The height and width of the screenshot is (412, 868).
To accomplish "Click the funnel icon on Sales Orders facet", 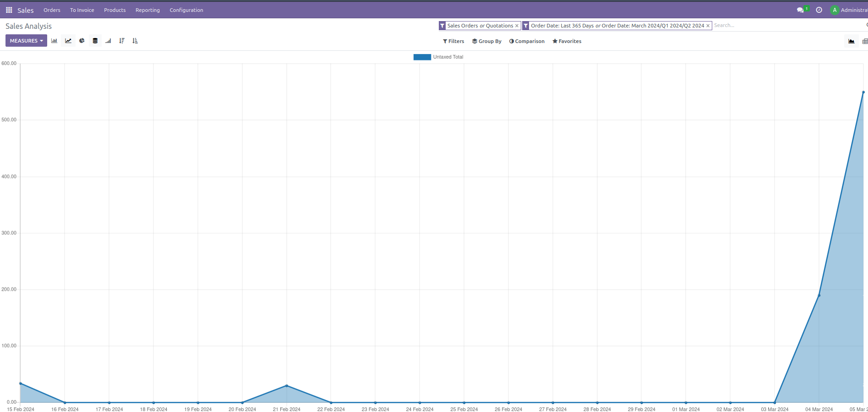I will coord(442,26).
